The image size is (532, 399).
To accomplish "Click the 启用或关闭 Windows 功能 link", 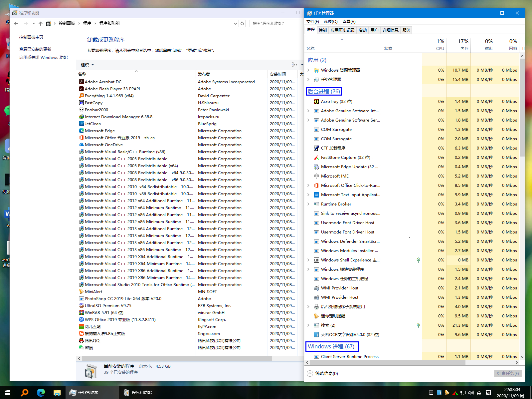I will pyautogui.click(x=43, y=57).
